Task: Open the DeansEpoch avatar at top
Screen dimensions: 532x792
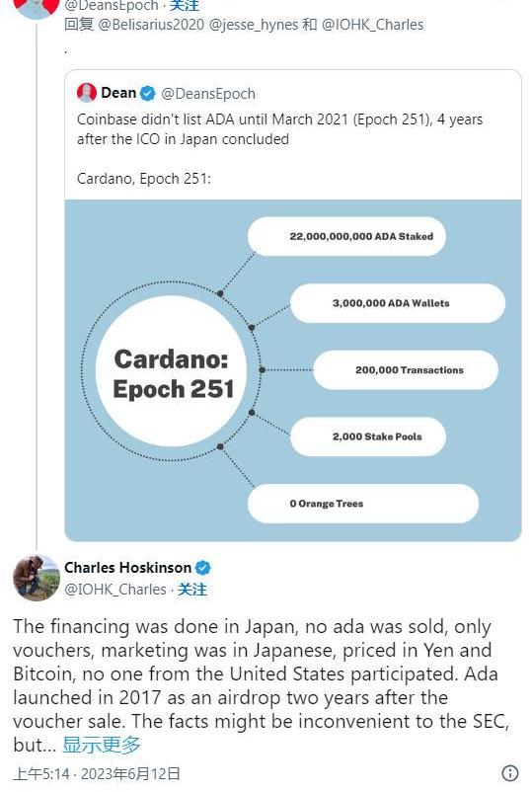Action: click(37, 8)
